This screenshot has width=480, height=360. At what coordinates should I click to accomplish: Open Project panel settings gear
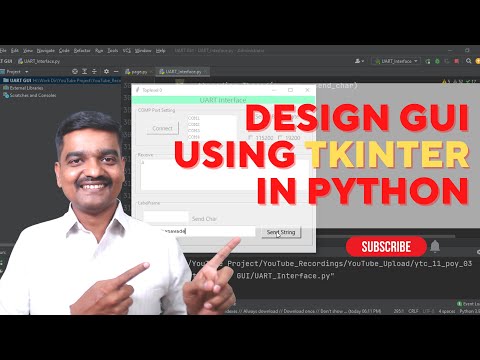click(106, 71)
